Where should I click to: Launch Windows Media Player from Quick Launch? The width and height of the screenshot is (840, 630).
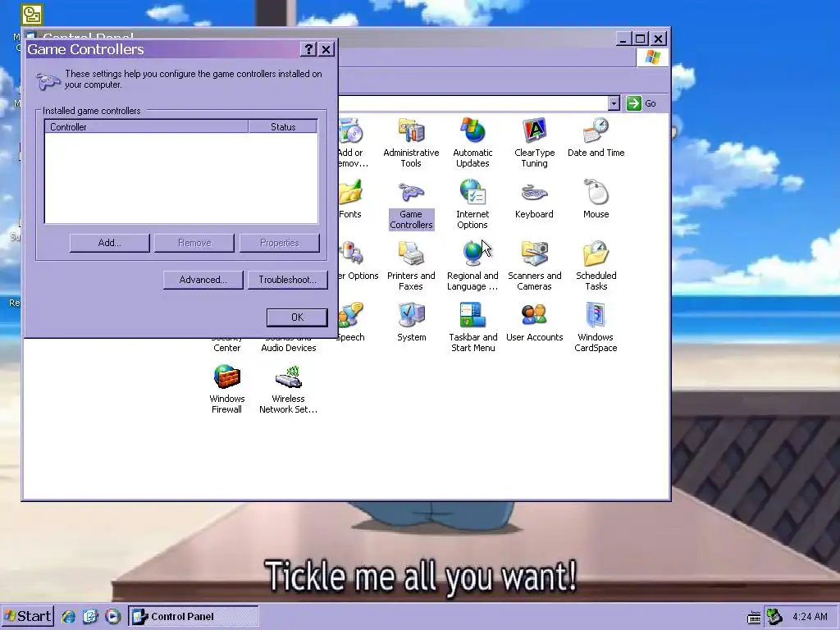point(112,617)
